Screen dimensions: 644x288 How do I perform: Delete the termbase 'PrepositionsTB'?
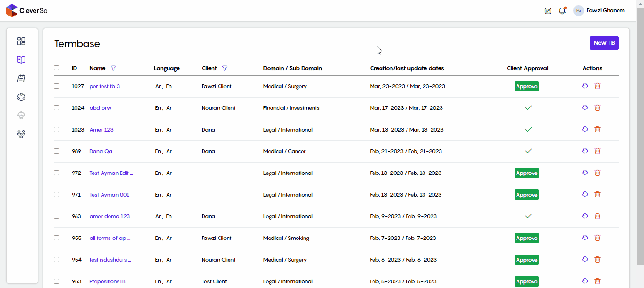(x=597, y=281)
